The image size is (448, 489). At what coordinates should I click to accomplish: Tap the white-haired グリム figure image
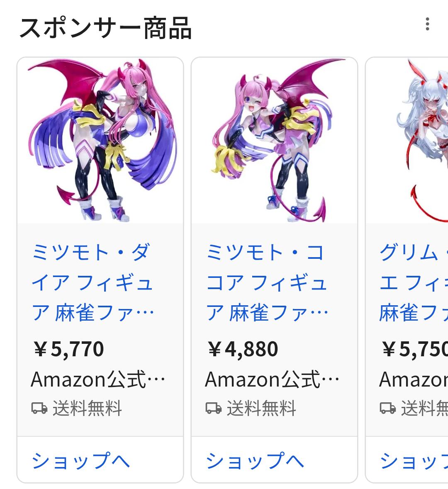click(x=407, y=140)
